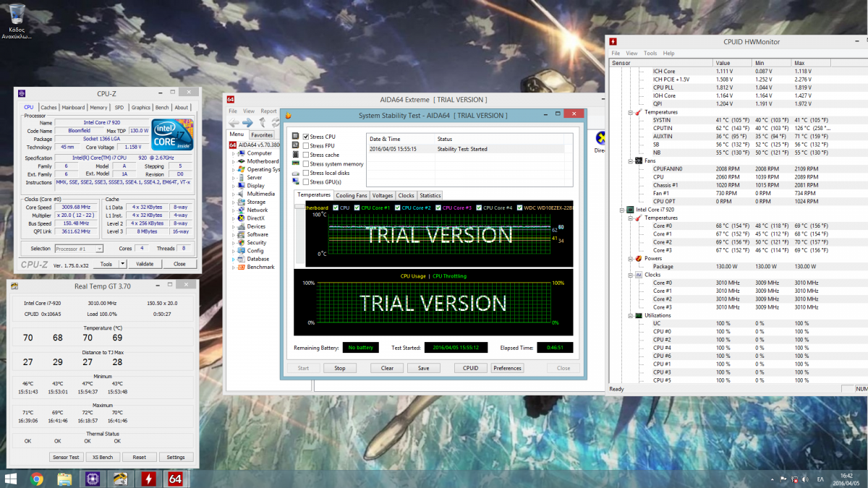Click the Powers icon in HWMonitor
Screen dimensions: 868x488
click(x=638, y=258)
